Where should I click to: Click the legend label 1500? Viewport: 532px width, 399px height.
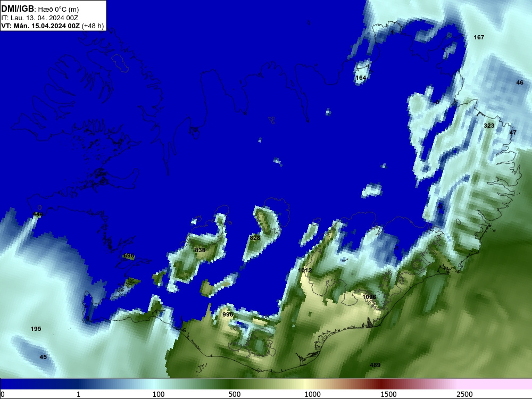point(388,394)
